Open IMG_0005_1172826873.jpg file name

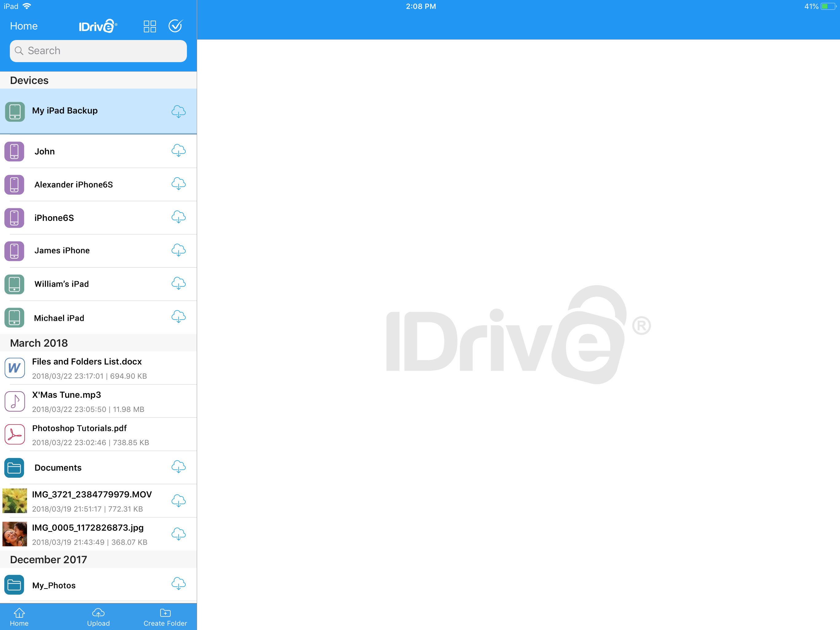click(88, 528)
